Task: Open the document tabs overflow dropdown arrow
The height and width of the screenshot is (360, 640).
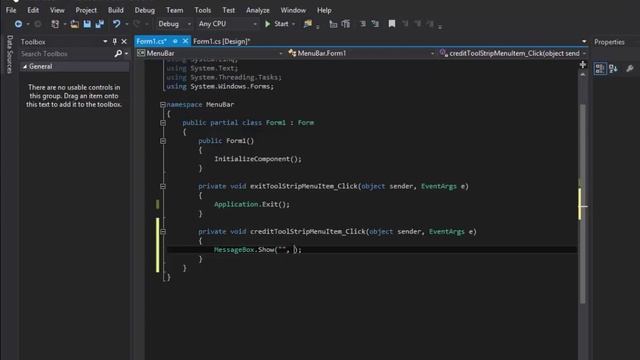Action: coord(584,41)
